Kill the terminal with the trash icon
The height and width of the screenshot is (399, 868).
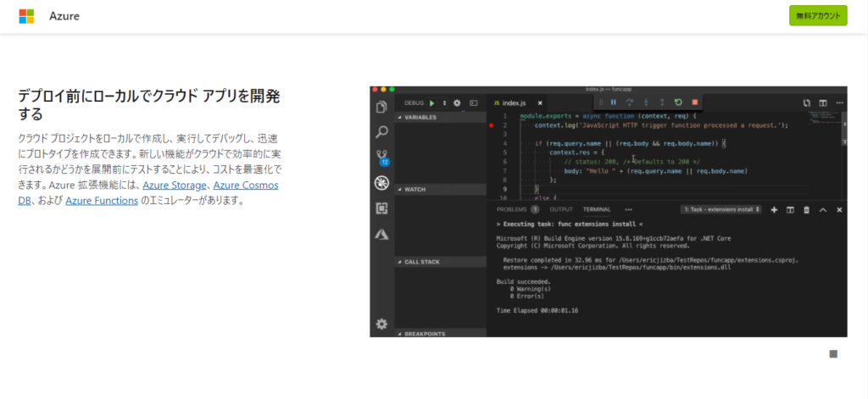tap(807, 210)
